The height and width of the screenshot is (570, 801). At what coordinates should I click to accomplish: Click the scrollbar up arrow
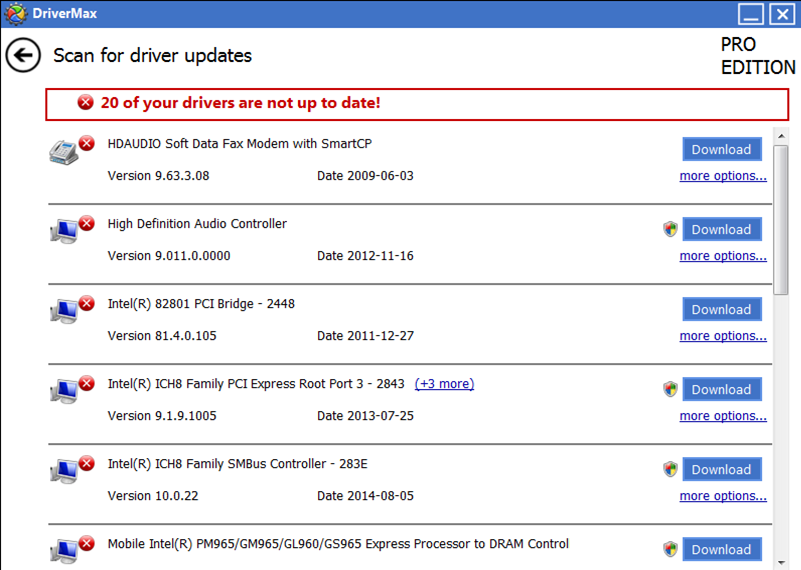pos(781,136)
